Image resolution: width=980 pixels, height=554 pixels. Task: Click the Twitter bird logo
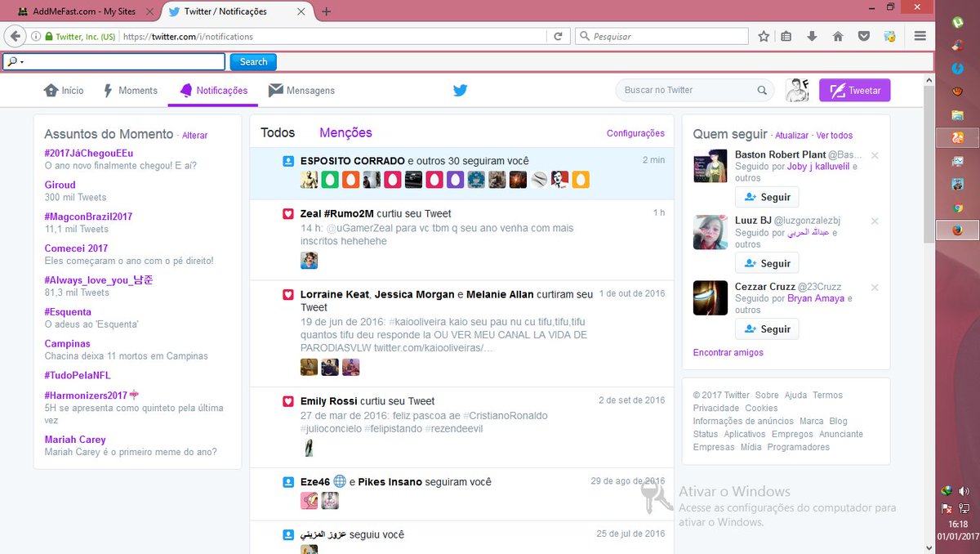(x=460, y=90)
